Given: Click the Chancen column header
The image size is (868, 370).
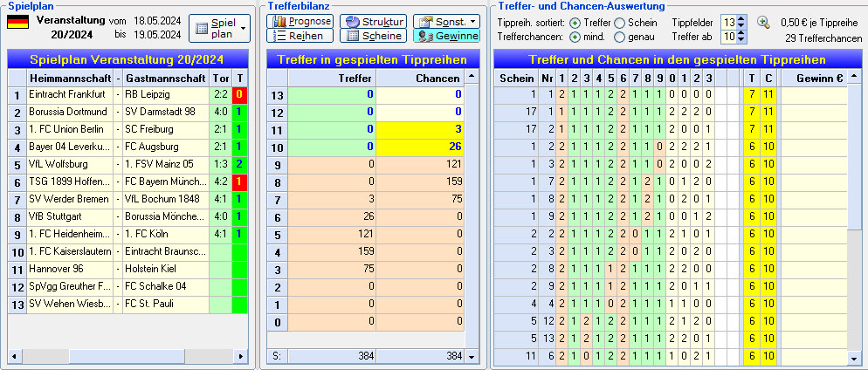Looking at the screenshot, I should (420, 78).
